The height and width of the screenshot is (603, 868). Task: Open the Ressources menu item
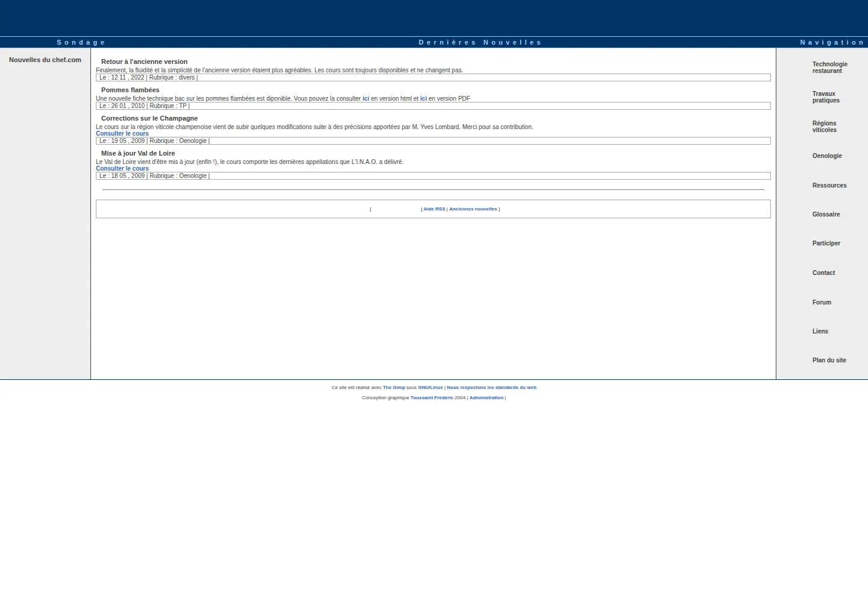point(829,186)
